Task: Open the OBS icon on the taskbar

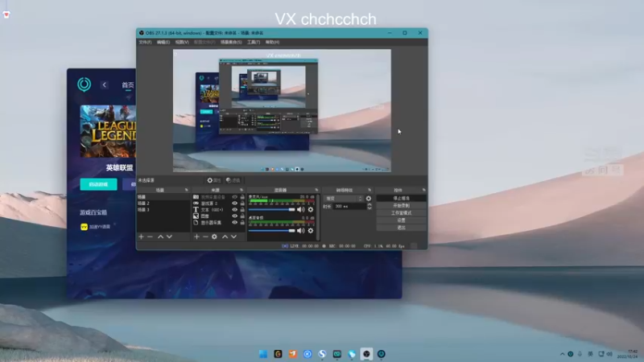Action: (x=366, y=354)
